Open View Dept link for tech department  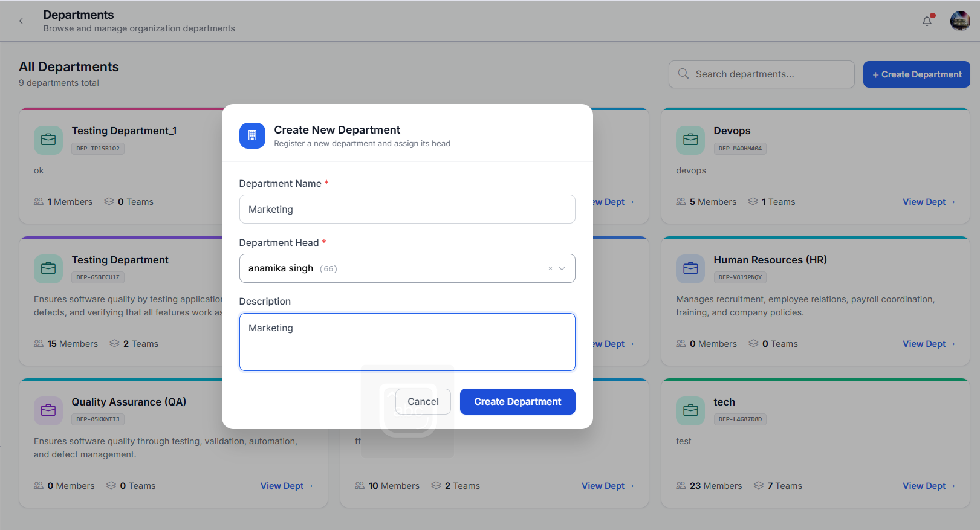tap(929, 486)
